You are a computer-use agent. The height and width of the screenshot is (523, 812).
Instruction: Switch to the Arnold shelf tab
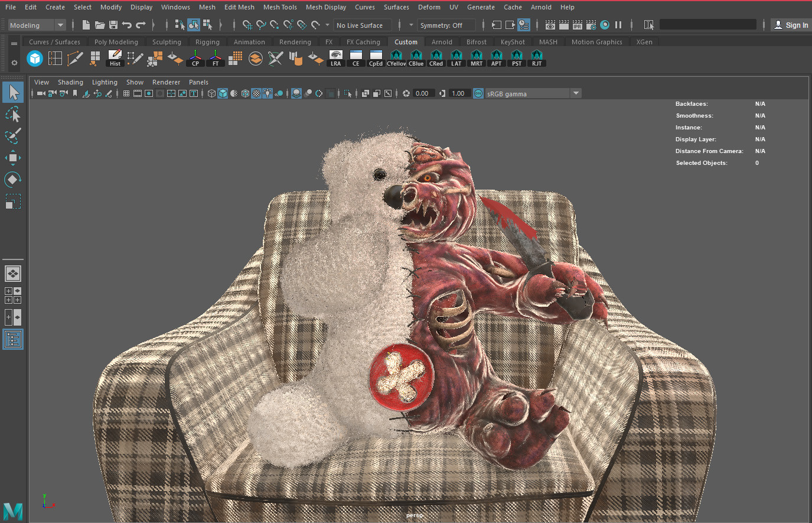[x=442, y=41]
